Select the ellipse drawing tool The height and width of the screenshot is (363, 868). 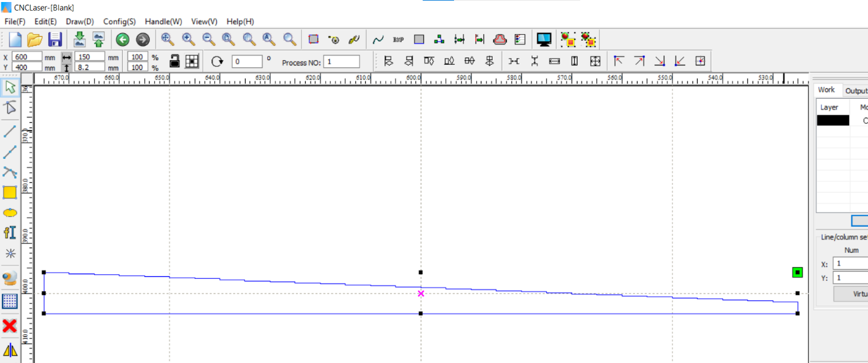10,213
